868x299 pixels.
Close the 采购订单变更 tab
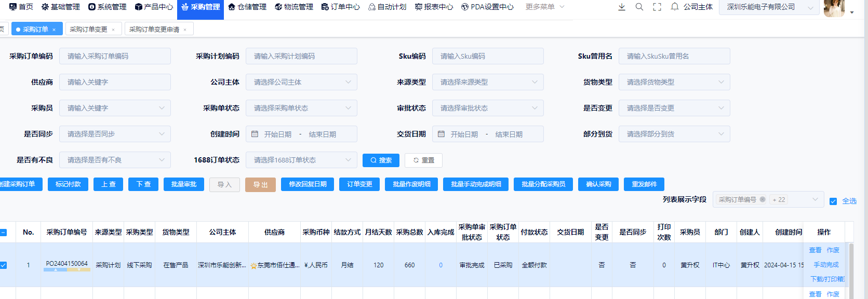pyautogui.click(x=113, y=30)
